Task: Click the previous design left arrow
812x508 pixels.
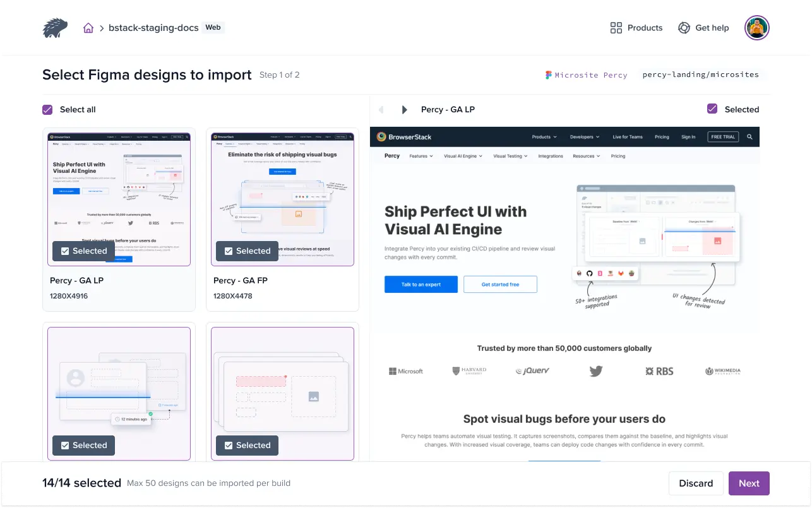Action: coord(381,110)
